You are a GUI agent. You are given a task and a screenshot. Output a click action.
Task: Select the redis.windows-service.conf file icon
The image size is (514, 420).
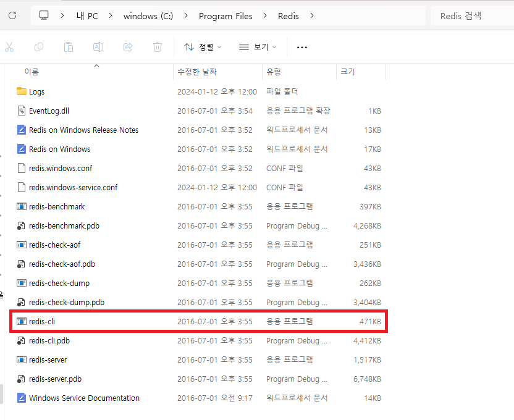[x=21, y=187]
